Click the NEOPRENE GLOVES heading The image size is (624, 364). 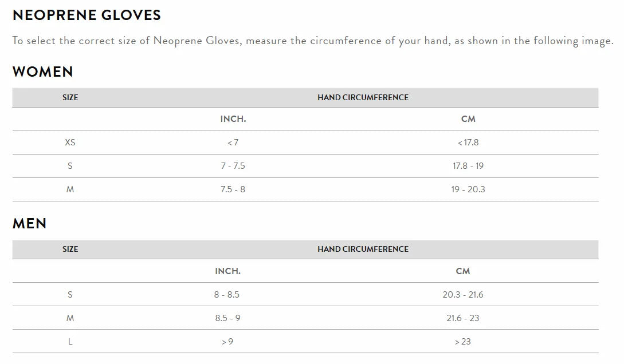(87, 15)
